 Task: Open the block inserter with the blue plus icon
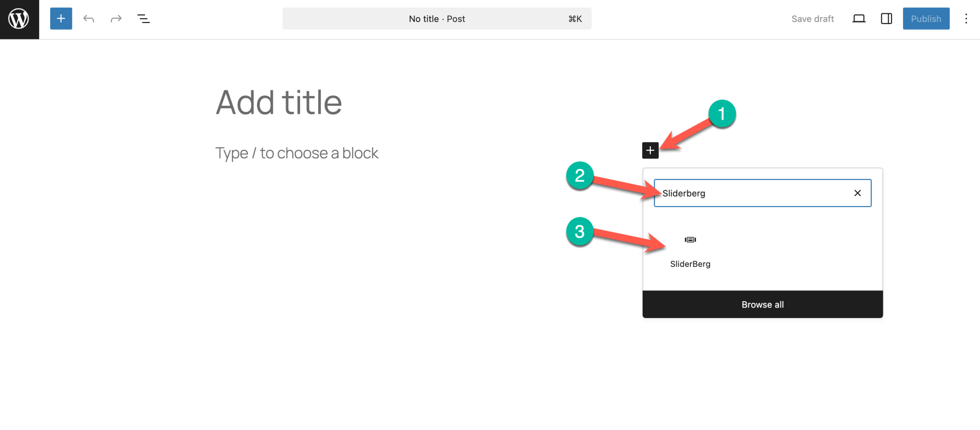[x=60, y=19]
